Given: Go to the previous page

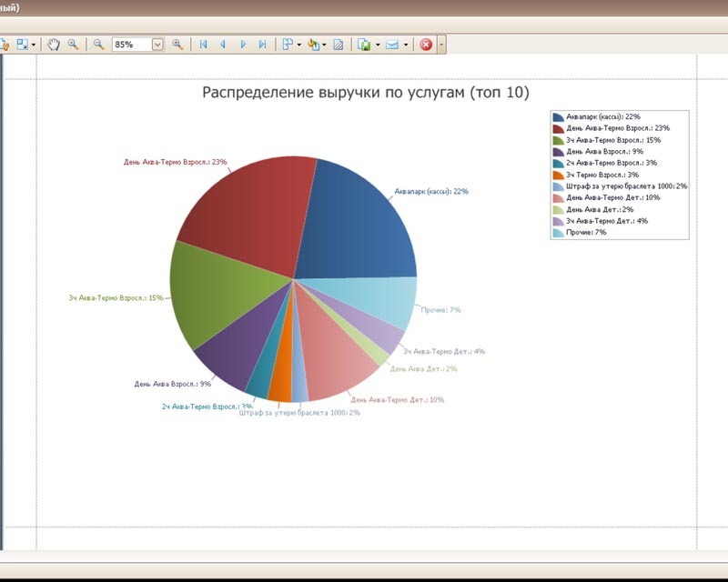Looking at the screenshot, I should [x=223, y=44].
